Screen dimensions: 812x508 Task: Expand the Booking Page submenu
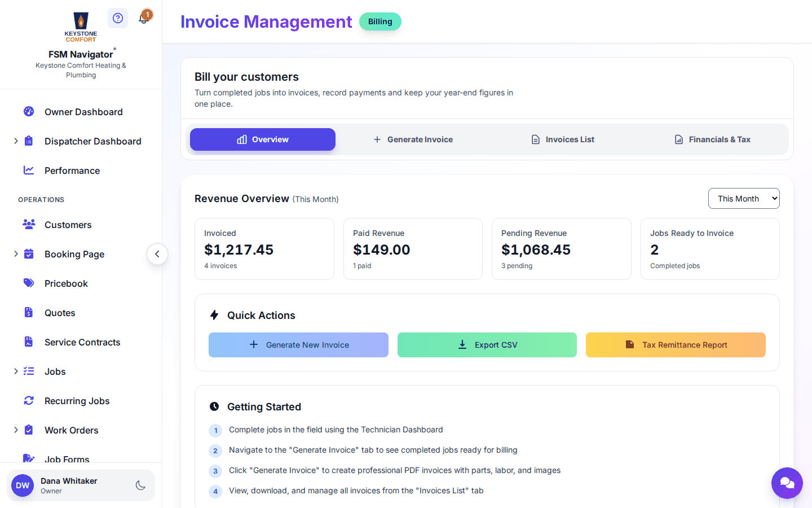(16, 254)
